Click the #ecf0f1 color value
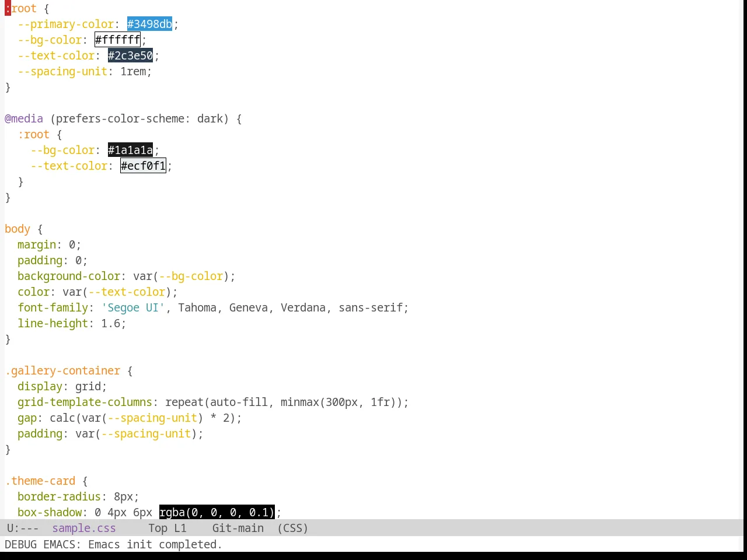Image resolution: width=747 pixels, height=560 pixels. 143,166
